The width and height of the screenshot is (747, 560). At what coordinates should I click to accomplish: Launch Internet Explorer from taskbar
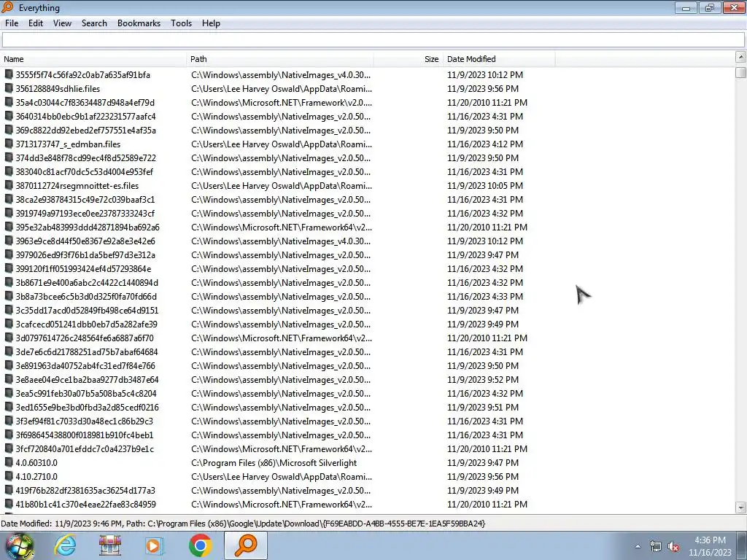point(65,545)
